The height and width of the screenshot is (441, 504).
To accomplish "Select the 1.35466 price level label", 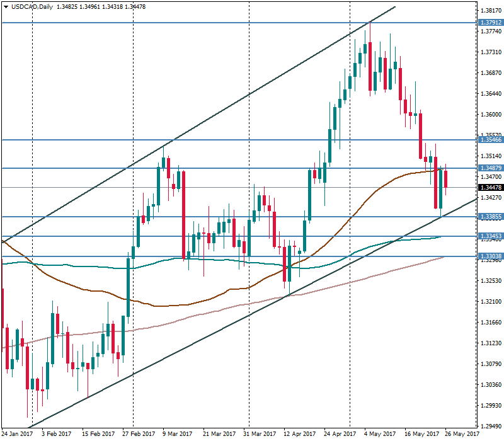I will (490, 140).
